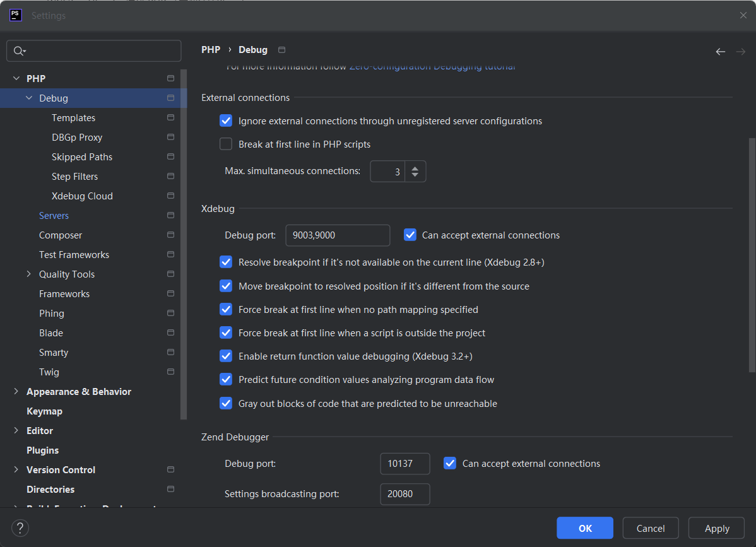
Task: Click the project-level icon beside Quality Tools
Action: pyautogui.click(x=170, y=274)
